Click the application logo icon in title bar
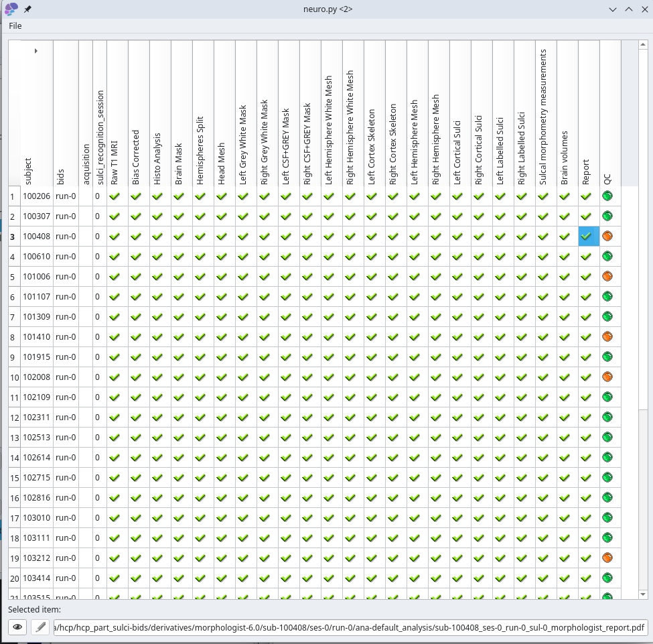The image size is (653, 644). (x=11, y=9)
